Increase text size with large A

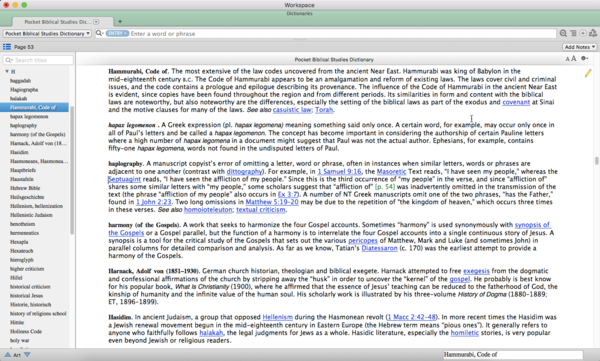[x=574, y=59]
